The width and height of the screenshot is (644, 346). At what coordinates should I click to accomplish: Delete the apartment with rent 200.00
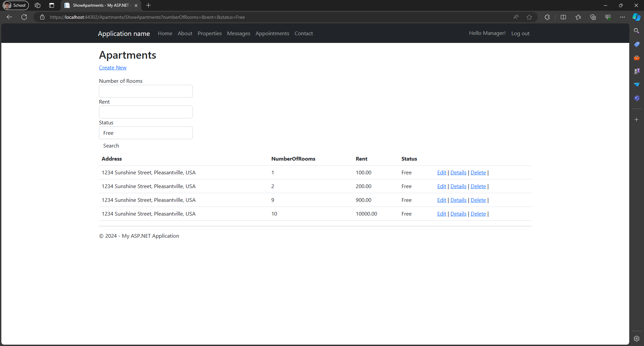point(478,186)
